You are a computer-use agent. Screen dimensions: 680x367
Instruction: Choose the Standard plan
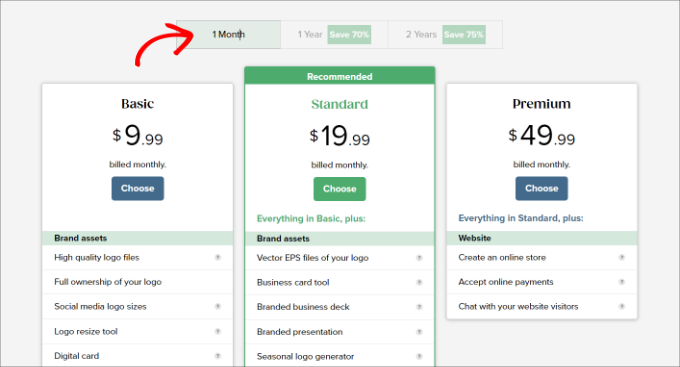pyautogui.click(x=340, y=189)
